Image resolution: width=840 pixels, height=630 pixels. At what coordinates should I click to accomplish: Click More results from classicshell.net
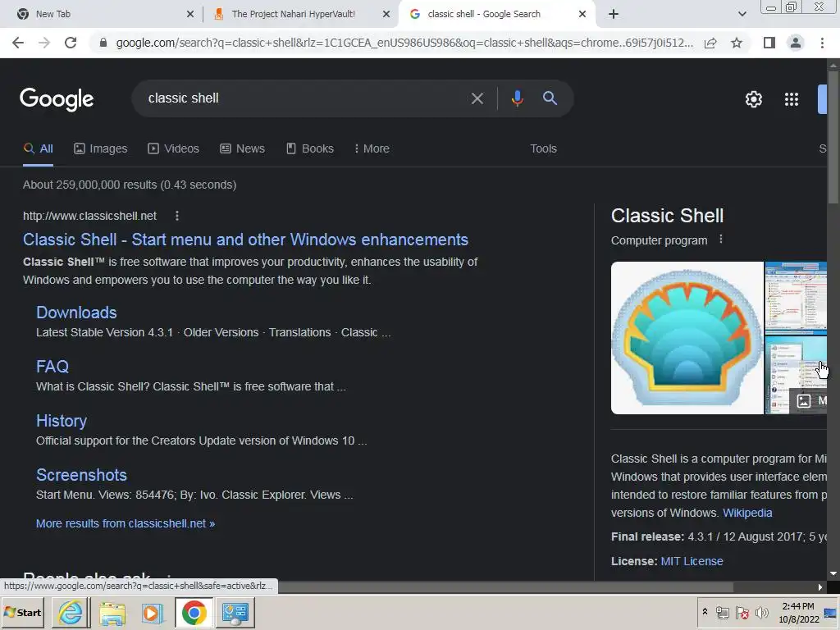[126, 523]
